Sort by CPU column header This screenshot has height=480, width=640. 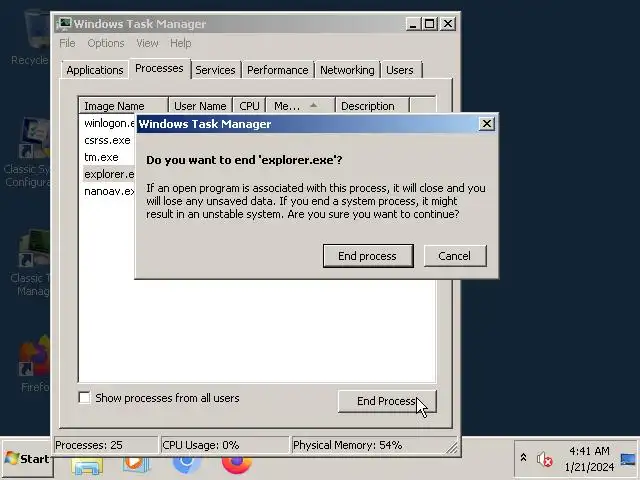pos(249,106)
